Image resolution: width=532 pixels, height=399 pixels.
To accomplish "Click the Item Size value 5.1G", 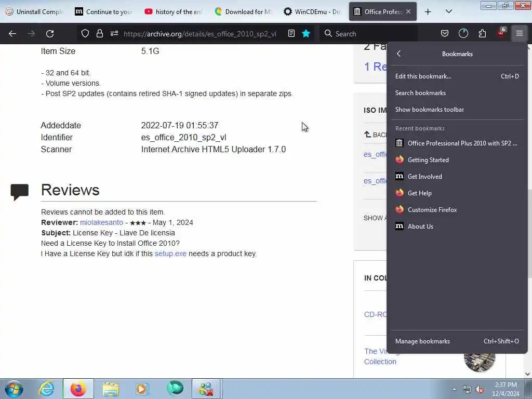I will click(x=150, y=51).
